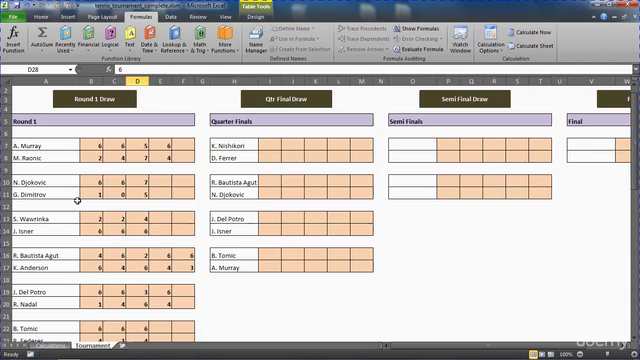Switch to the Review tab
640x360 pixels.
pos(198,17)
